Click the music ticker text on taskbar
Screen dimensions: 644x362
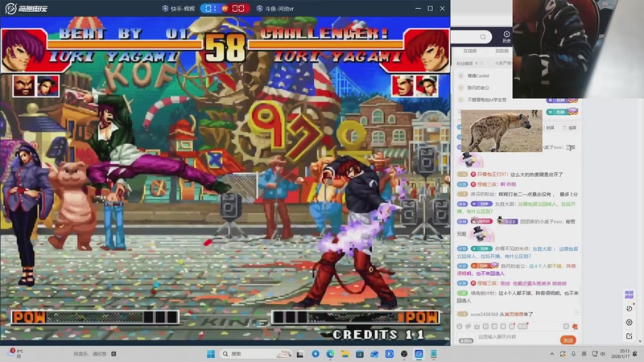tap(89, 354)
